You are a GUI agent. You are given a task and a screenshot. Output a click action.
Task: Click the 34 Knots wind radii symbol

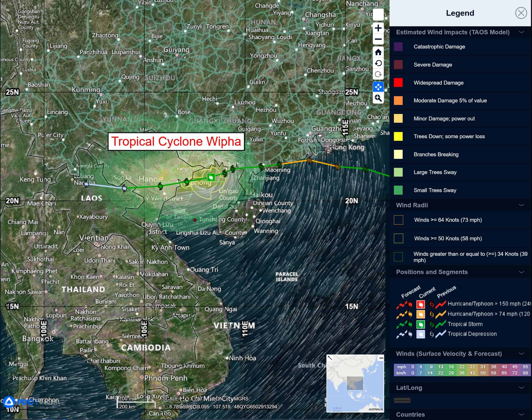point(398,257)
